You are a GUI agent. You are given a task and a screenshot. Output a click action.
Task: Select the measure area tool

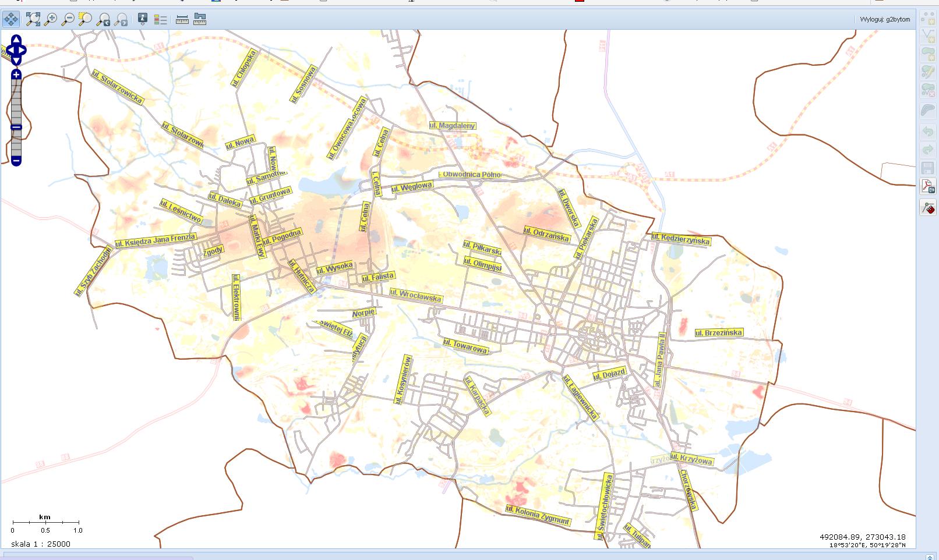tap(200, 19)
